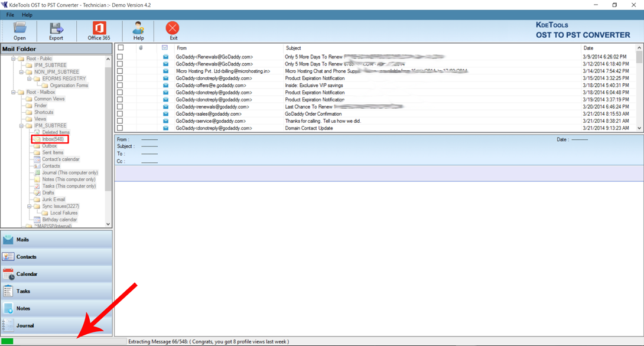
Task: Open the Help menu in menu bar
Action: pos(27,15)
